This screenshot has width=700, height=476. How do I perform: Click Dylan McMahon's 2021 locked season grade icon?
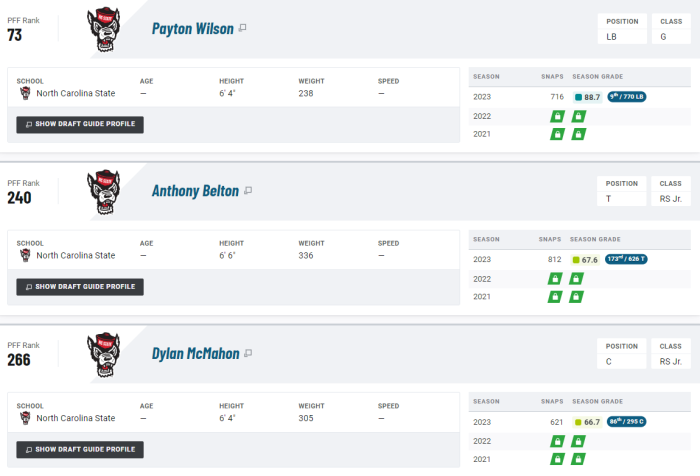coord(579,459)
